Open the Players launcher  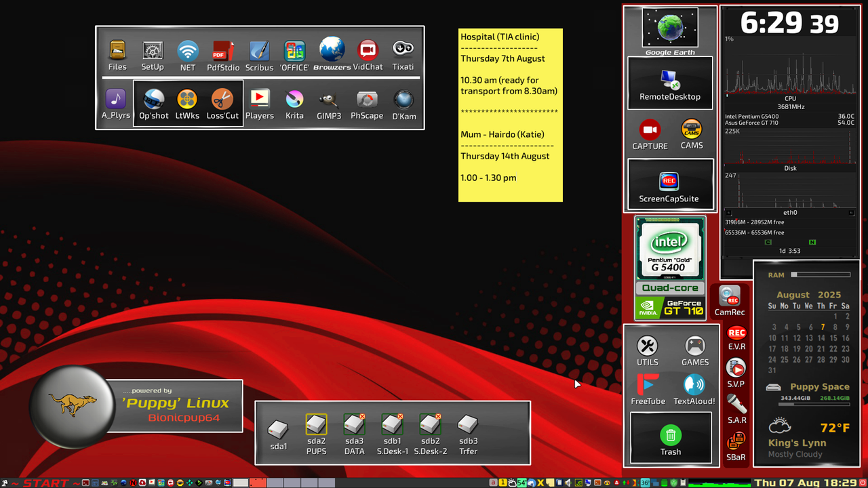pyautogui.click(x=259, y=99)
